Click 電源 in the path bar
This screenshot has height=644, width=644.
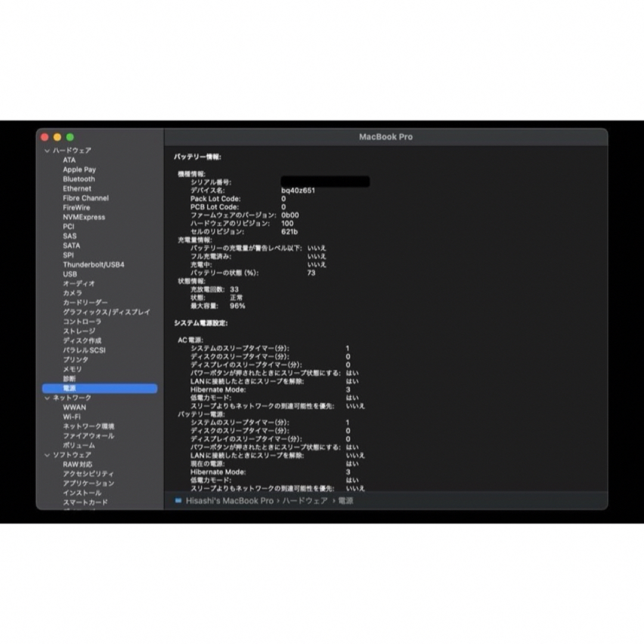click(x=346, y=501)
